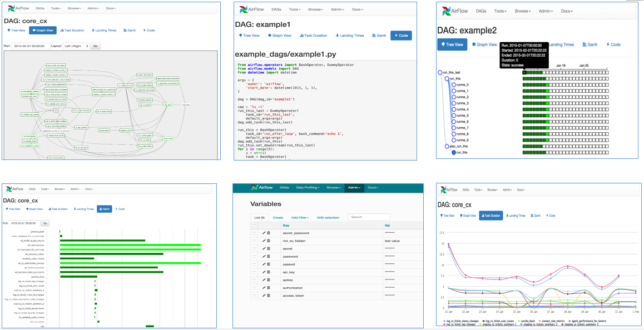This screenshot has width=644, height=330.
Task: Open Browse menu in example2 Tree View panel
Action: coord(523,11)
